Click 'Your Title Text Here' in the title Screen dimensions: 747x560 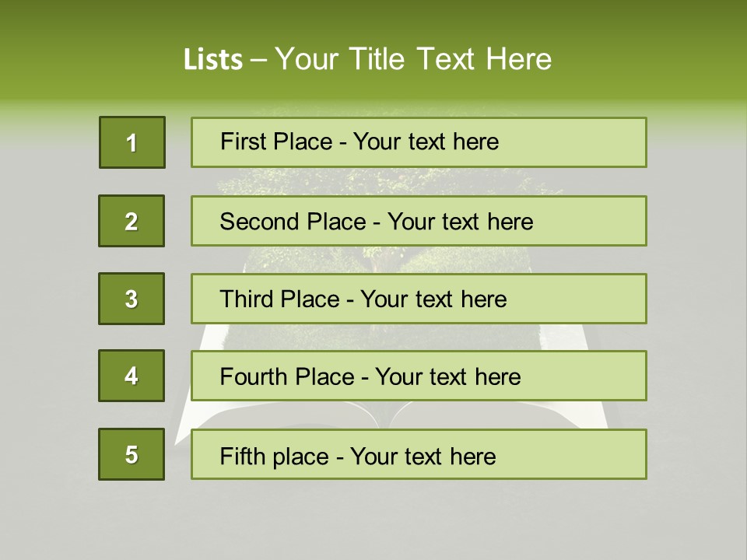click(x=413, y=60)
